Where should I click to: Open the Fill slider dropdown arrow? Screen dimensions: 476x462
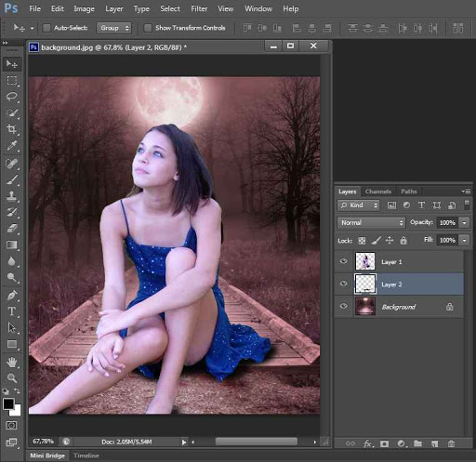[464, 240]
